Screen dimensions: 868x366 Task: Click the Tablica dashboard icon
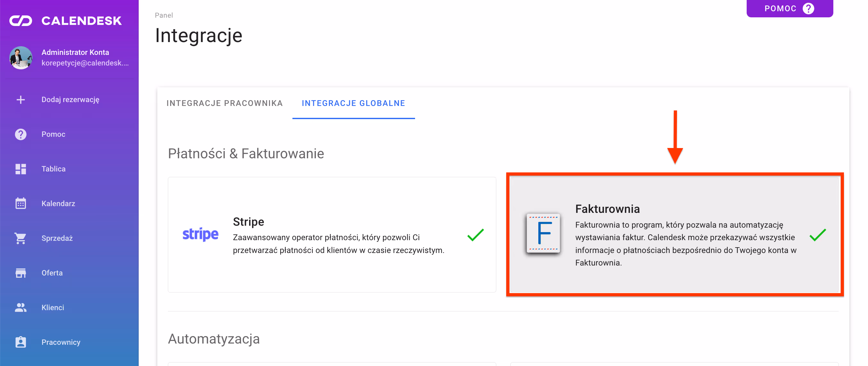(x=21, y=169)
